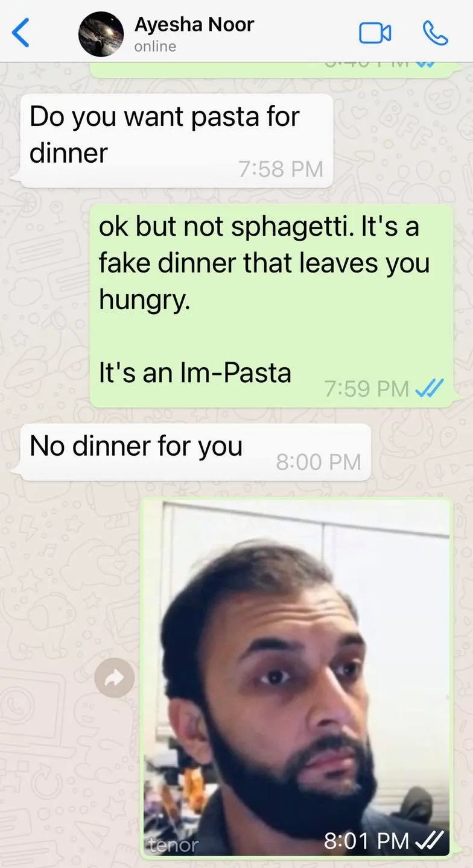Open contact info via Ayesha Noor name
Viewport: 473px width, 868px height.
pyautogui.click(x=194, y=24)
